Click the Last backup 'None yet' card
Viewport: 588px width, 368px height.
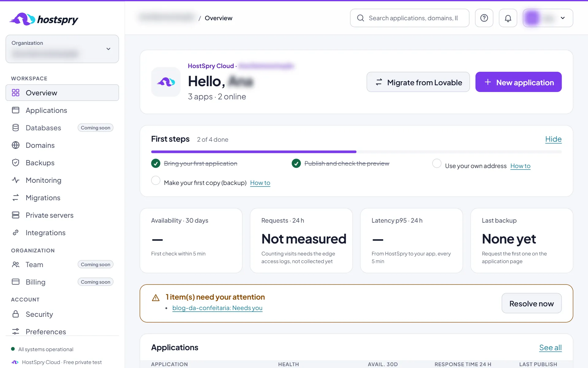pos(522,241)
